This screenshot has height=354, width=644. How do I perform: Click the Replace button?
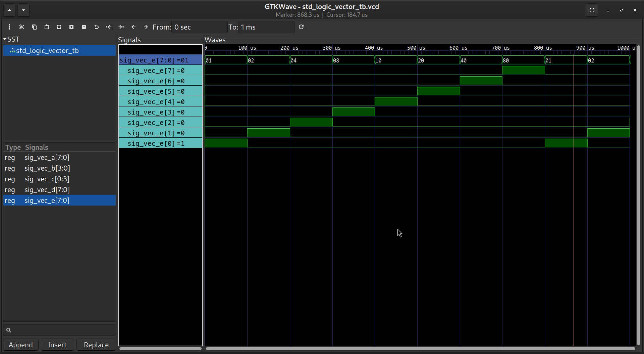click(x=96, y=345)
